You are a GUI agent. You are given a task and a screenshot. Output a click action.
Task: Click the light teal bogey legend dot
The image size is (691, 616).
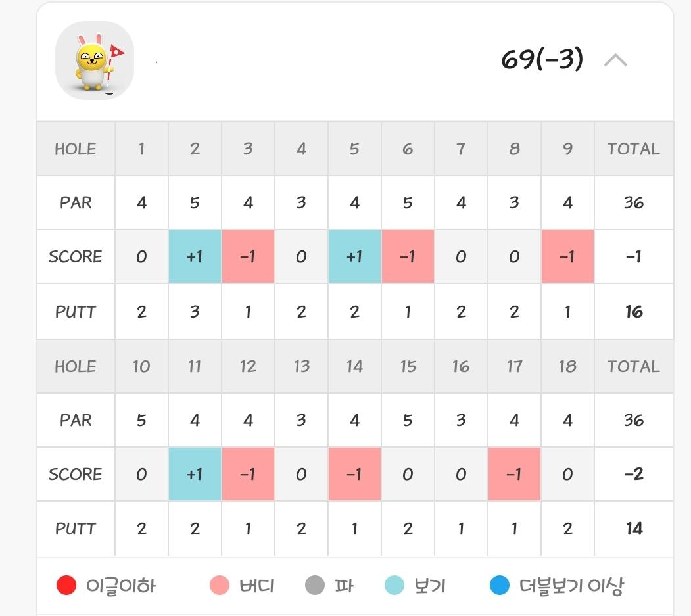[394, 585]
